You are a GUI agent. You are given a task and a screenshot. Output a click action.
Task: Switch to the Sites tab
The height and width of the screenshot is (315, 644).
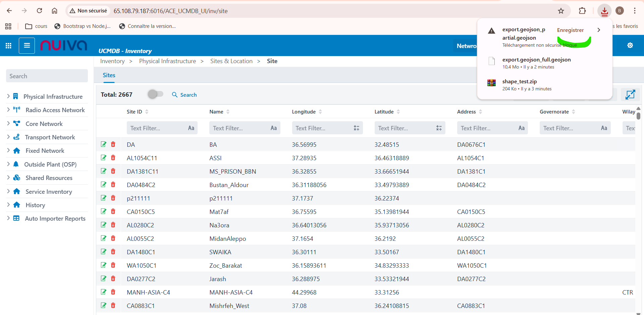coord(109,75)
